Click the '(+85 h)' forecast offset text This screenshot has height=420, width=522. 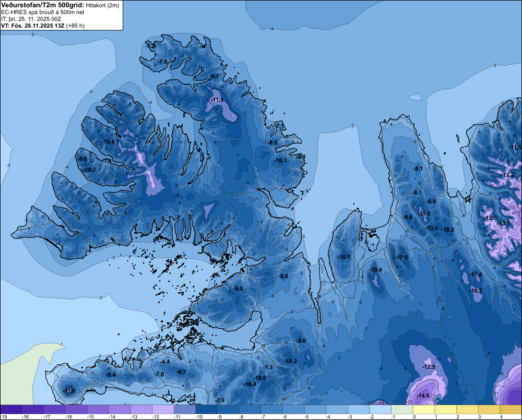point(75,26)
